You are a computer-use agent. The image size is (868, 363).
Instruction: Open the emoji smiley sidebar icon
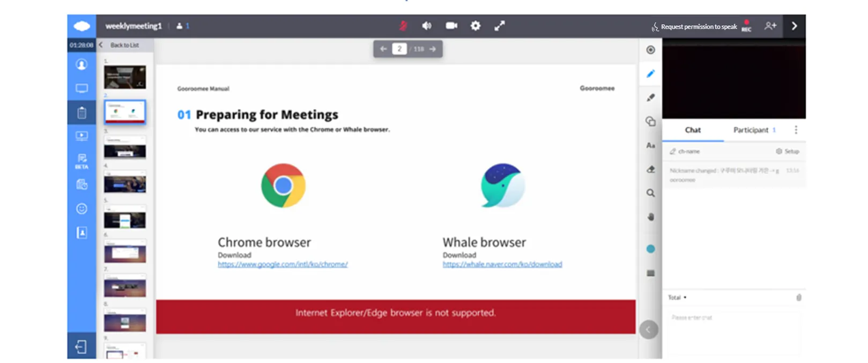[81, 209]
